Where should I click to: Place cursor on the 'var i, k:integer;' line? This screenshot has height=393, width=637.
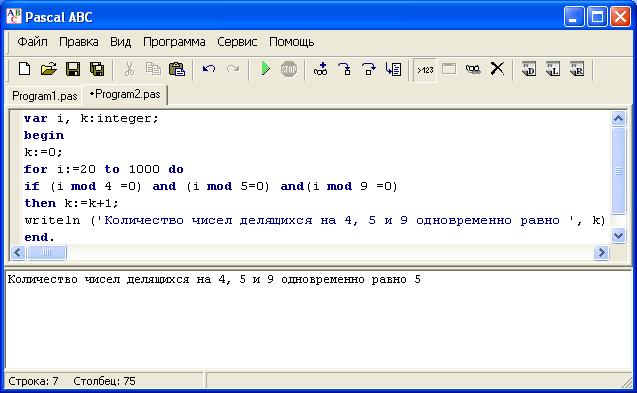(x=91, y=118)
